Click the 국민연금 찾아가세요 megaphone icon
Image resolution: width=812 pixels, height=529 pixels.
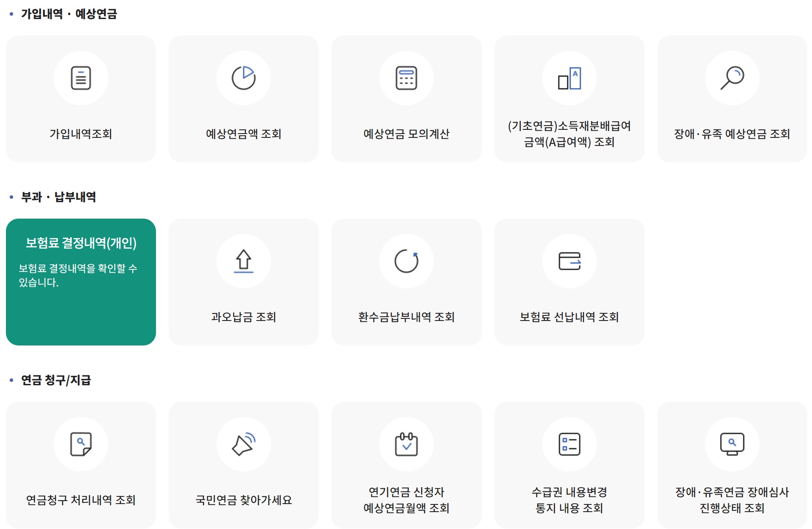(244, 444)
